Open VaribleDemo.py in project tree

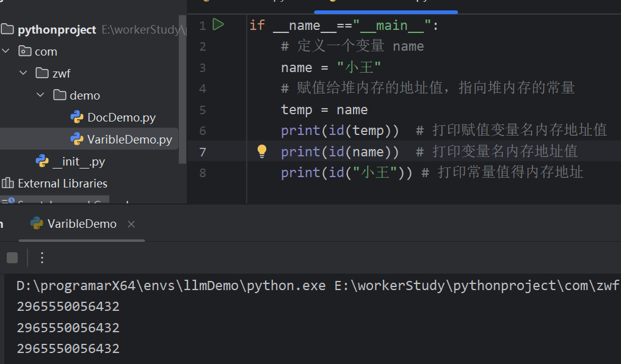pos(129,139)
